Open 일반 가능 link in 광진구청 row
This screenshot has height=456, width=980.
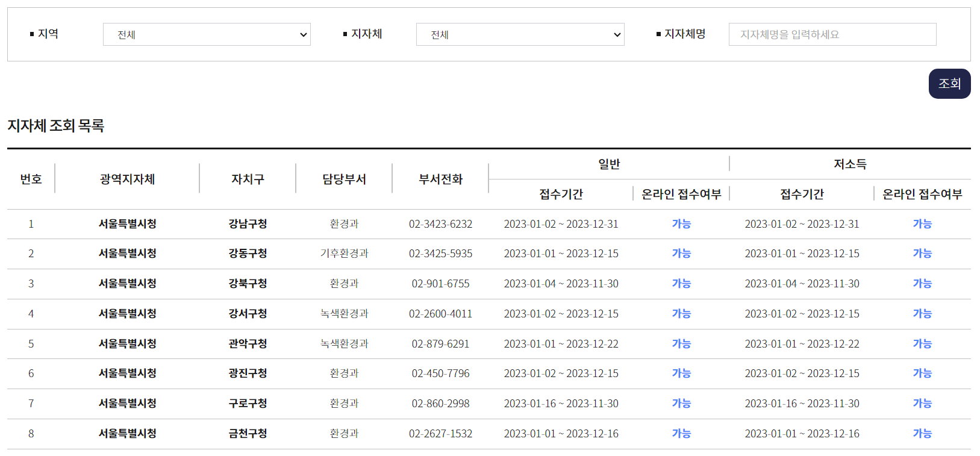(x=681, y=373)
